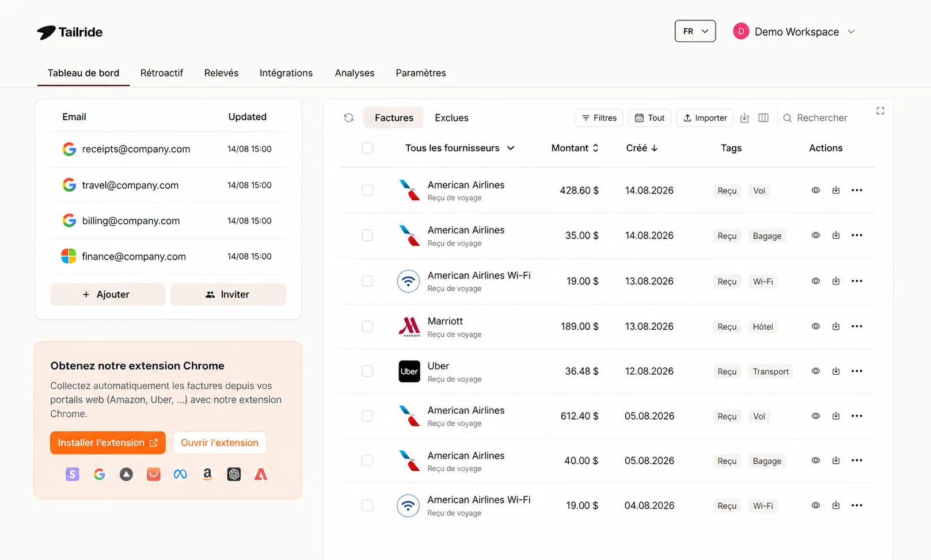The image size is (931, 560).
Task: View the Wi-Fi receipt dated 04.08.2026
Action: (x=816, y=505)
